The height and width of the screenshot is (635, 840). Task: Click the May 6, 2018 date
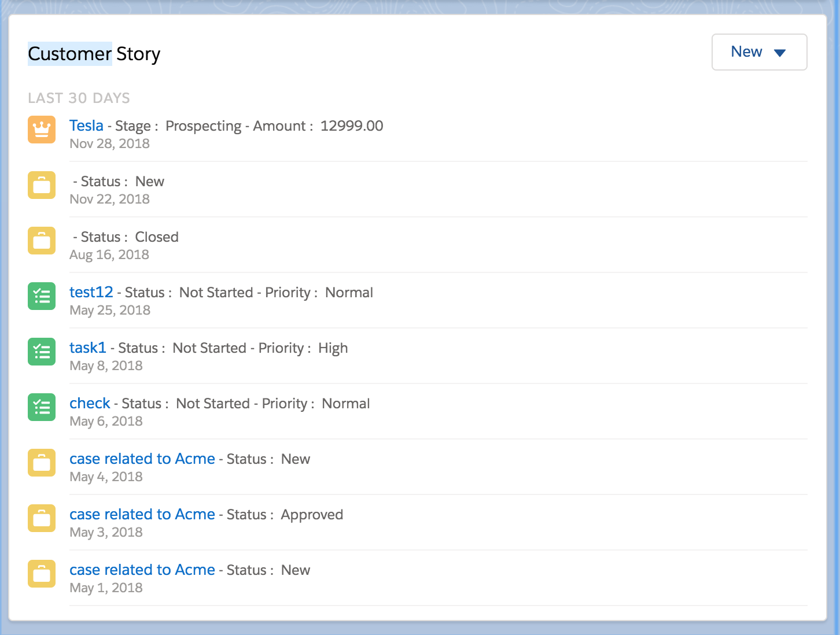106,421
